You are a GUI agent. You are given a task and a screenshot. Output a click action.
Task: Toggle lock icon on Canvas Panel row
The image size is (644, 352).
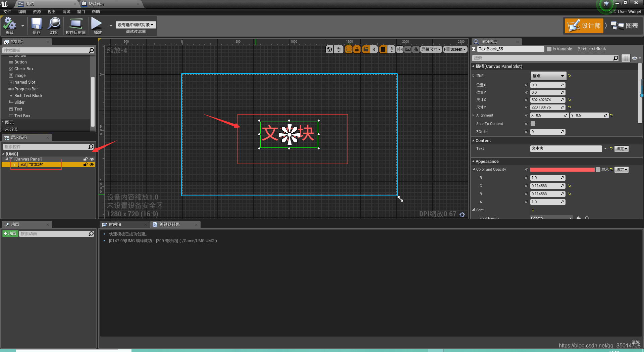point(86,159)
